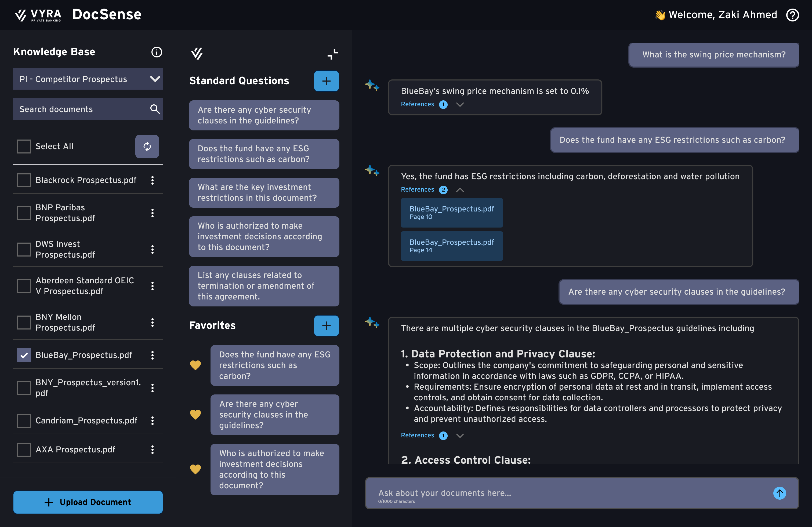Select favorite about investment decision authority
Image resolution: width=812 pixels, height=527 pixels.
coord(275,469)
